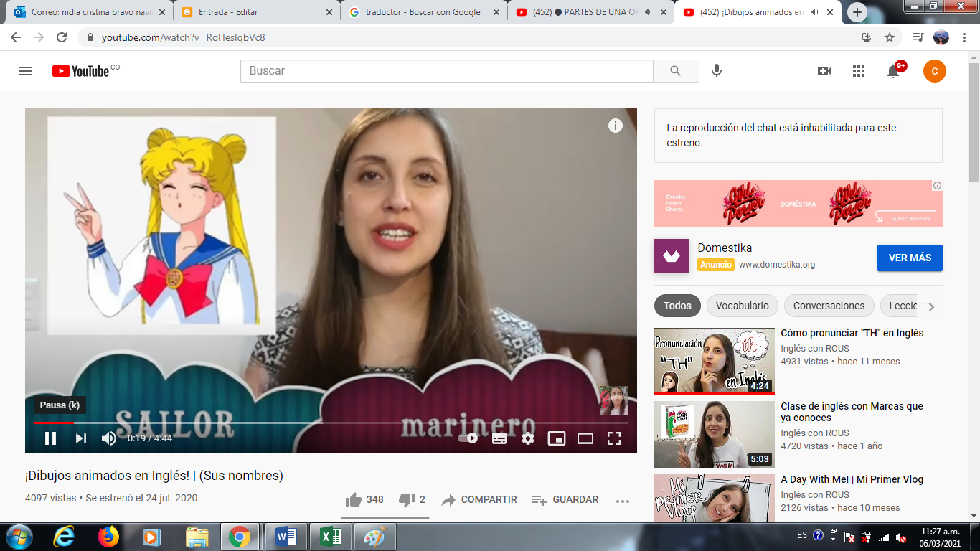This screenshot has width=980, height=551.
Task: Open Clase de inglés con Marcas title
Action: click(852, 412)
